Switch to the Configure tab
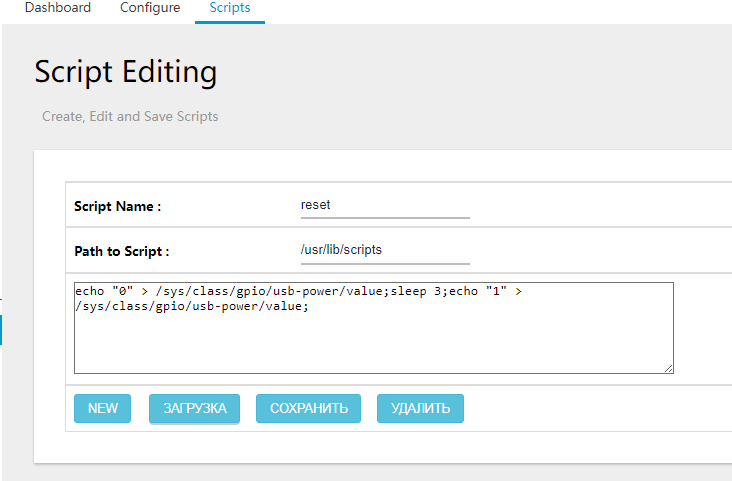732x481 pixels. 150,8
